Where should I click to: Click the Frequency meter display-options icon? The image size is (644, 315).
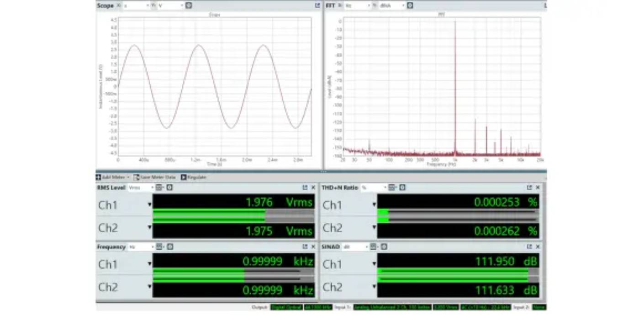[x=159, y=247]
